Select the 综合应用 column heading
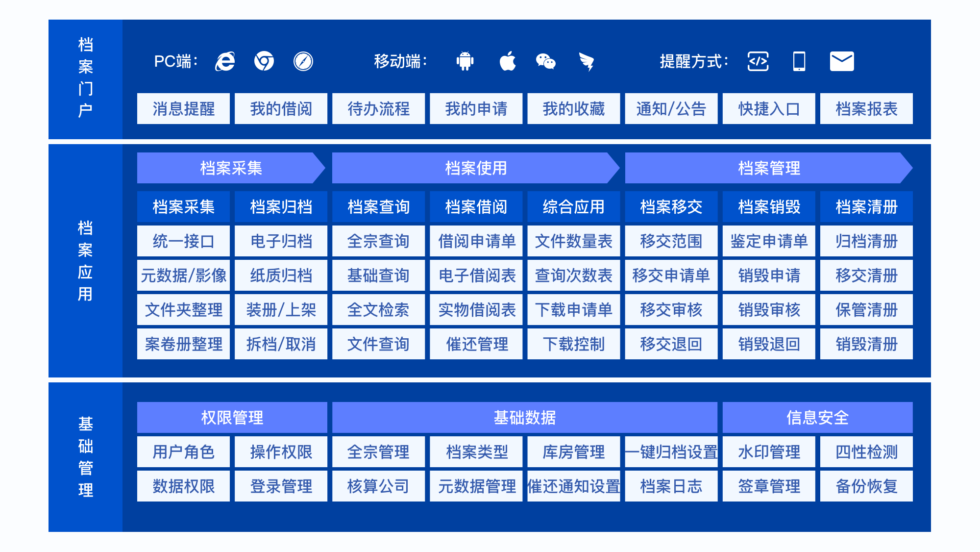 [x=573, y=206]
